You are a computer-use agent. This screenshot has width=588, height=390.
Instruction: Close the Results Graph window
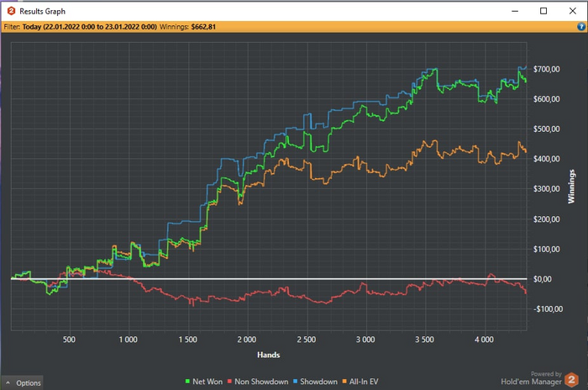click(x=573, y=11)
